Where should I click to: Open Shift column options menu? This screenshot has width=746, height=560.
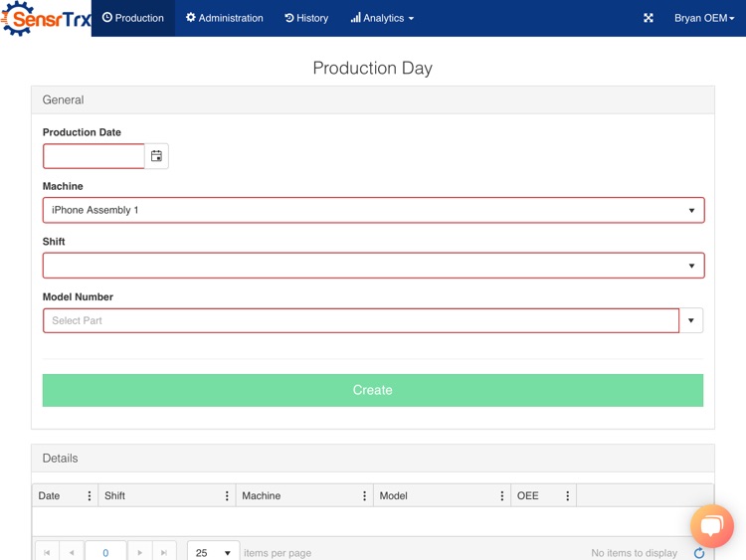227,495
